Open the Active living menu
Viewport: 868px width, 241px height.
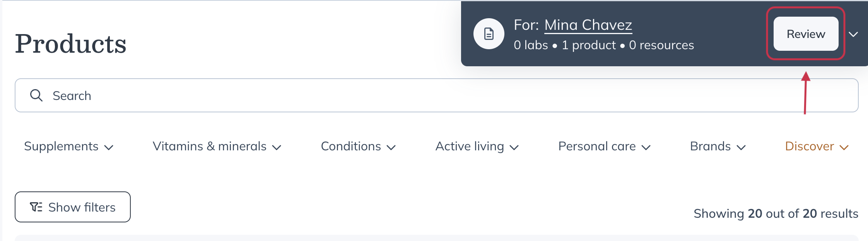(477, 146)
